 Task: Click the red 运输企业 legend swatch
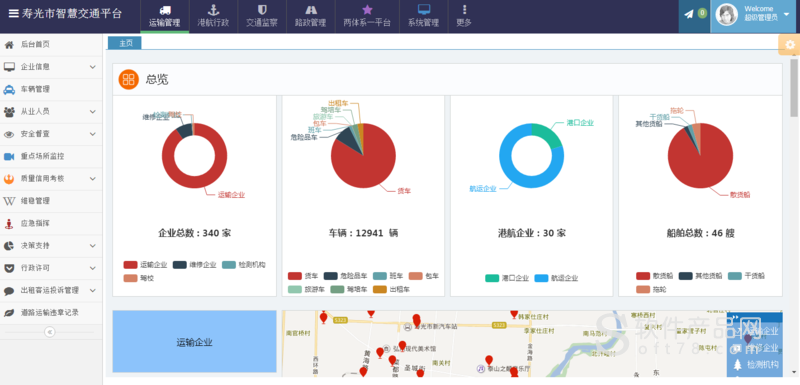click(x=130, y=265)
